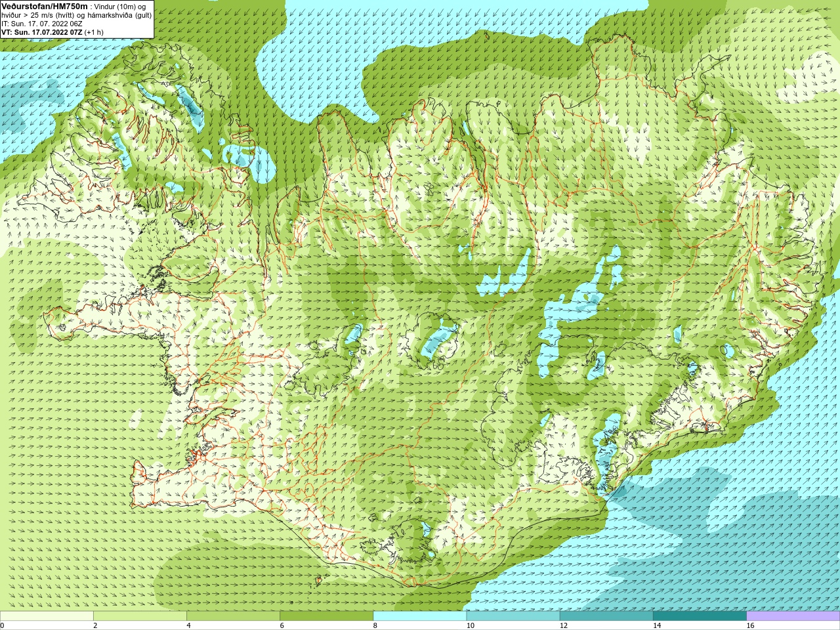The height and width of the screenshot is (630, 840).
Task: Click the '4' label on the wind scale
Action: pyautogui.click(x=188, y=626)
